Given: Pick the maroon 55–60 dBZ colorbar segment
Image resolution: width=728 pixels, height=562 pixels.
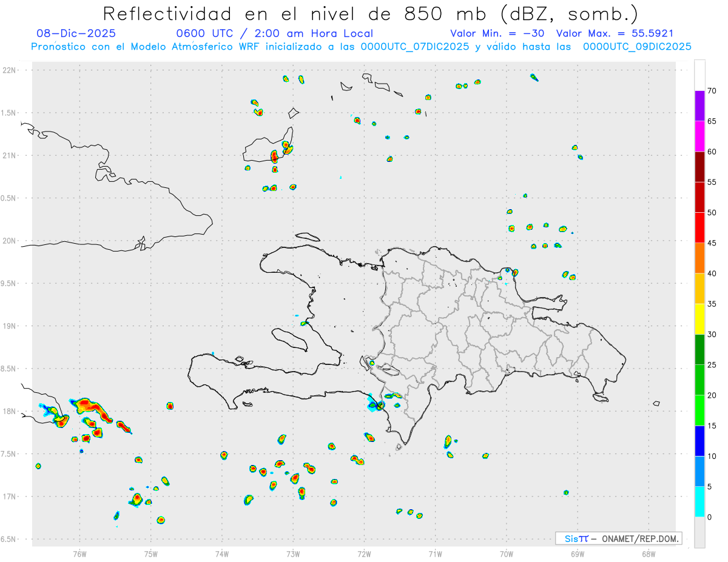Looking at the screenshot, I should (699, 167).
